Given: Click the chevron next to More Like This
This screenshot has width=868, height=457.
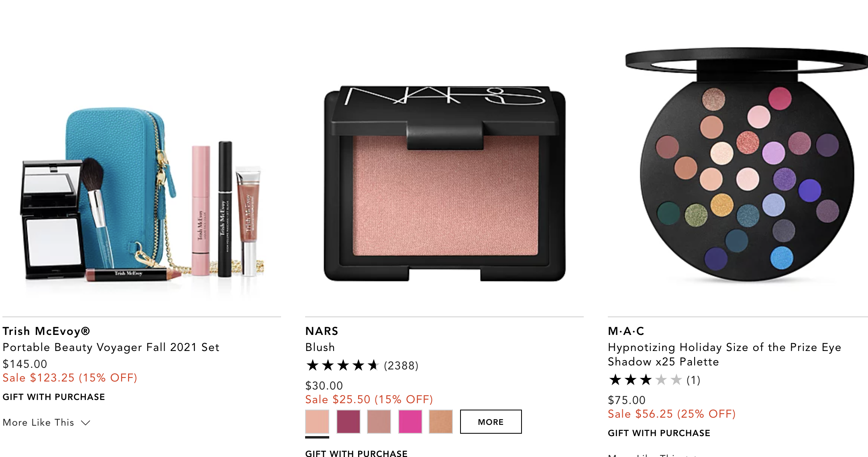Looking at the screenshot, I should point(86,423).
